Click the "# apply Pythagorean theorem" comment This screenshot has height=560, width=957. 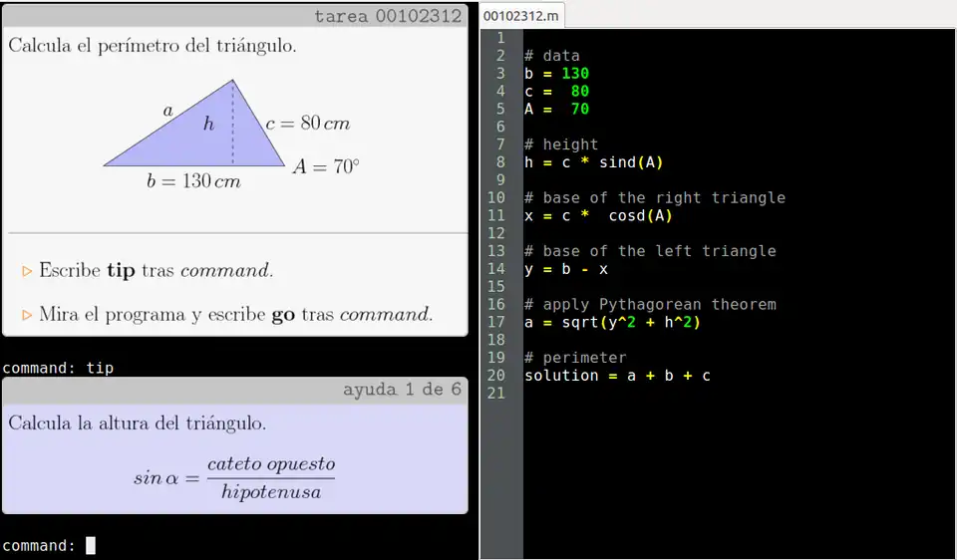click(650, 304)
